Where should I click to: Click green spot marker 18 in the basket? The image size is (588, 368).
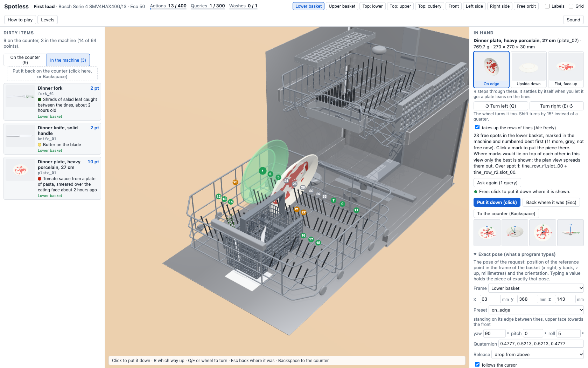pos(318,243)
